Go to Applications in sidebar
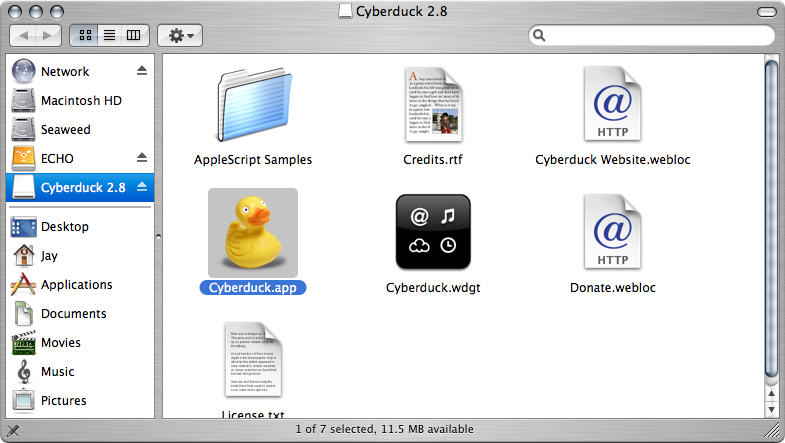785x443 pixels. click(76, 285)
